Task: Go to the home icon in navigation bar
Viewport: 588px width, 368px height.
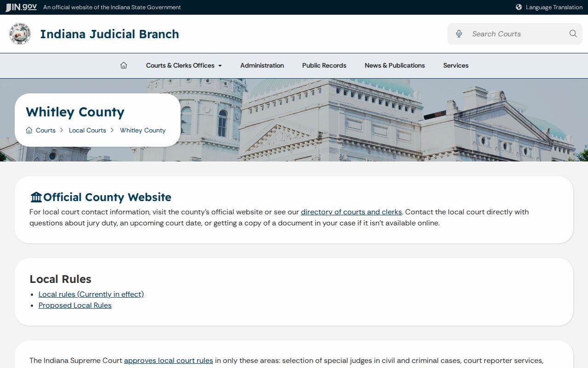Action: (124, 65)
